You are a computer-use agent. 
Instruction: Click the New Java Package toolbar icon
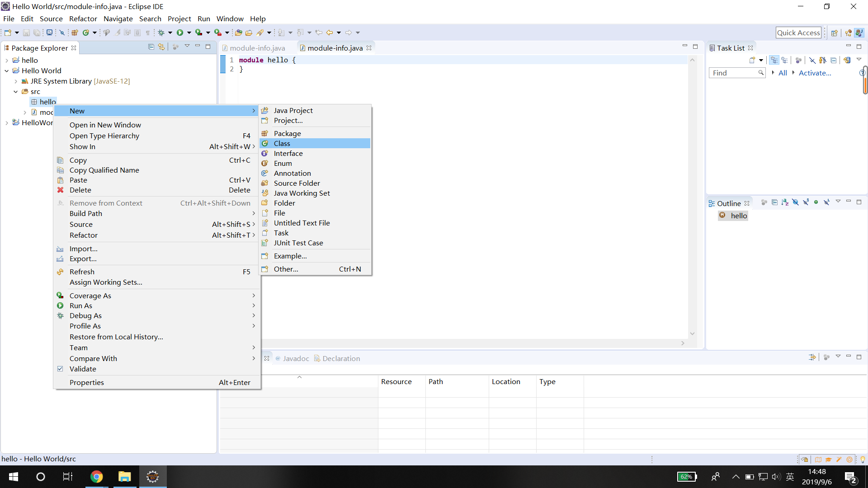tap(75, 33)
